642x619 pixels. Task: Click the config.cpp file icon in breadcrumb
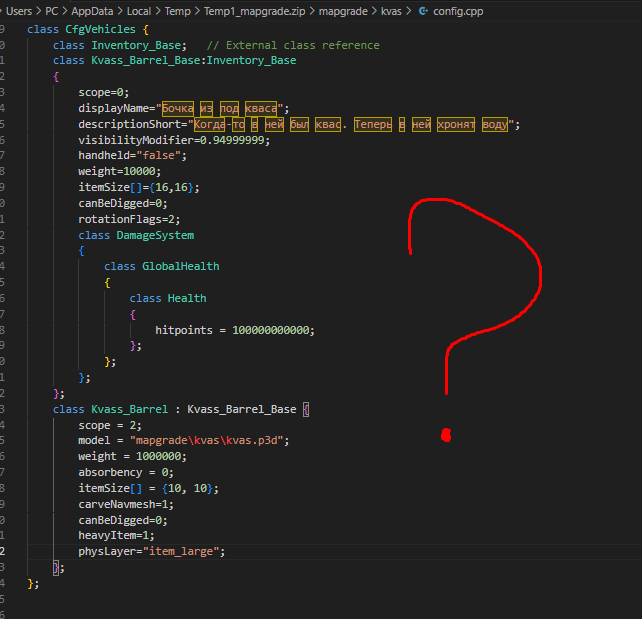[x=423, y=11]
